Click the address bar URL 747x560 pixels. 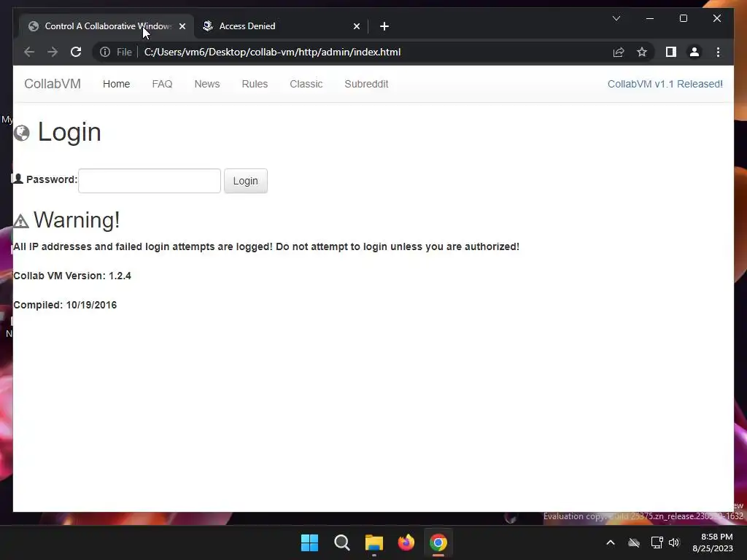click(x=272, y=52)
